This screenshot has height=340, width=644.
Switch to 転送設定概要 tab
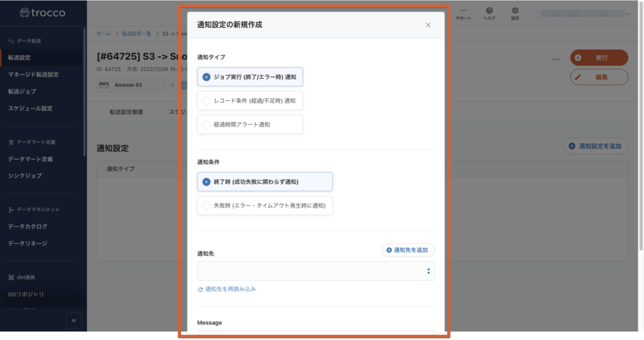point(126,112)
